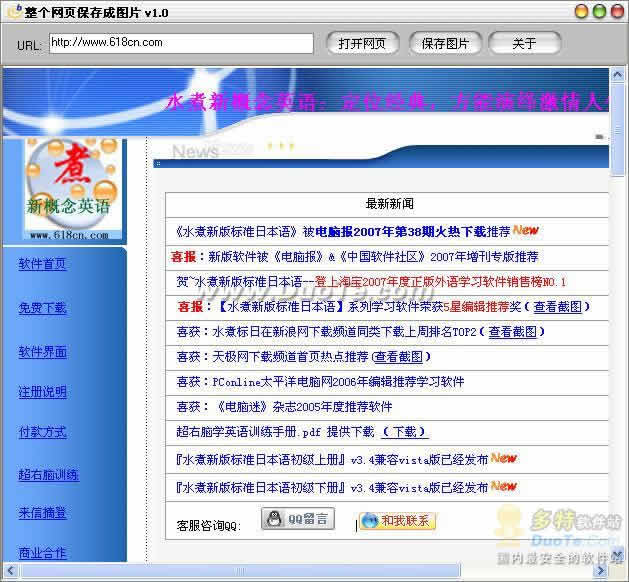The width and height of the screenshot is (629, 582).
Task: Click the horizontal scrollbar left arrow
Action: 9,570
